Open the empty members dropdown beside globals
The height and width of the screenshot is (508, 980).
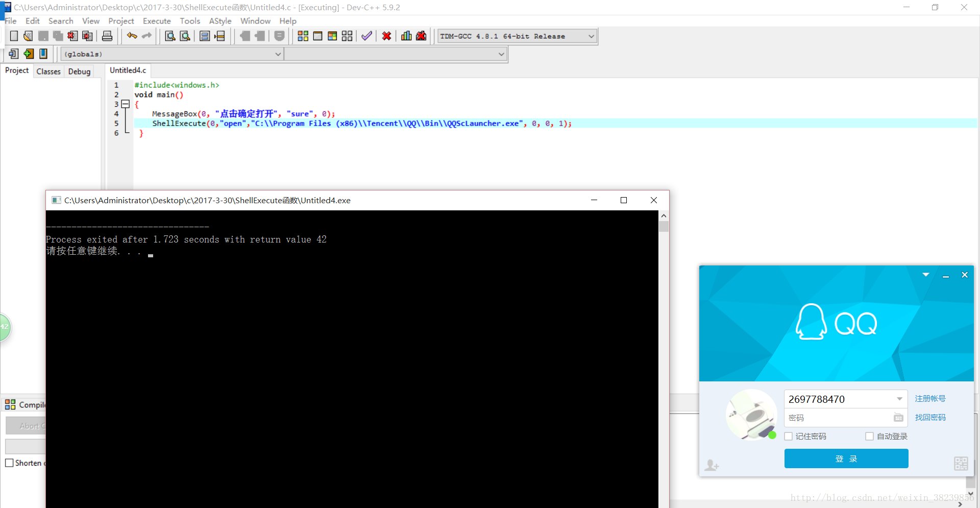[501, 54]
